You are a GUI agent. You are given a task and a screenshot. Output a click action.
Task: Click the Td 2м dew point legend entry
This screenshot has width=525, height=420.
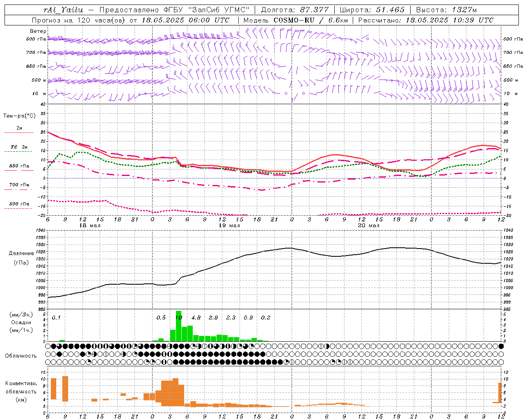[x=19, y=147]
